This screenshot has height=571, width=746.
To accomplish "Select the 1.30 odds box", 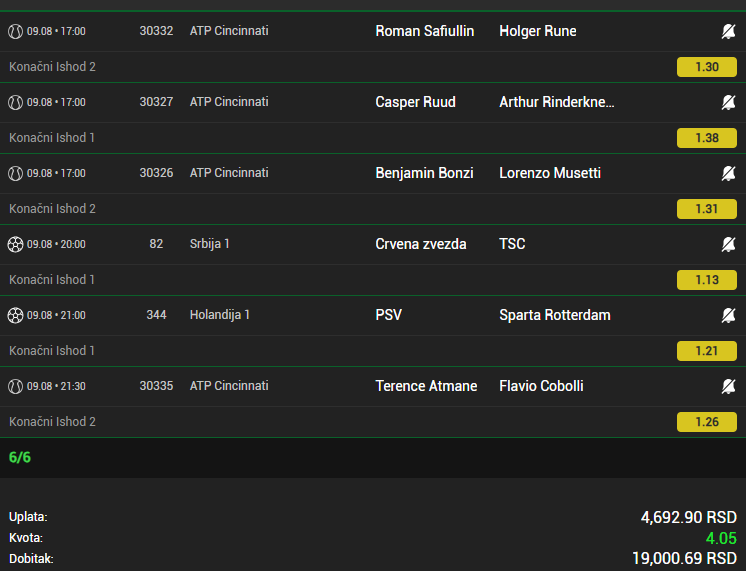I will (x=707, y=67).
